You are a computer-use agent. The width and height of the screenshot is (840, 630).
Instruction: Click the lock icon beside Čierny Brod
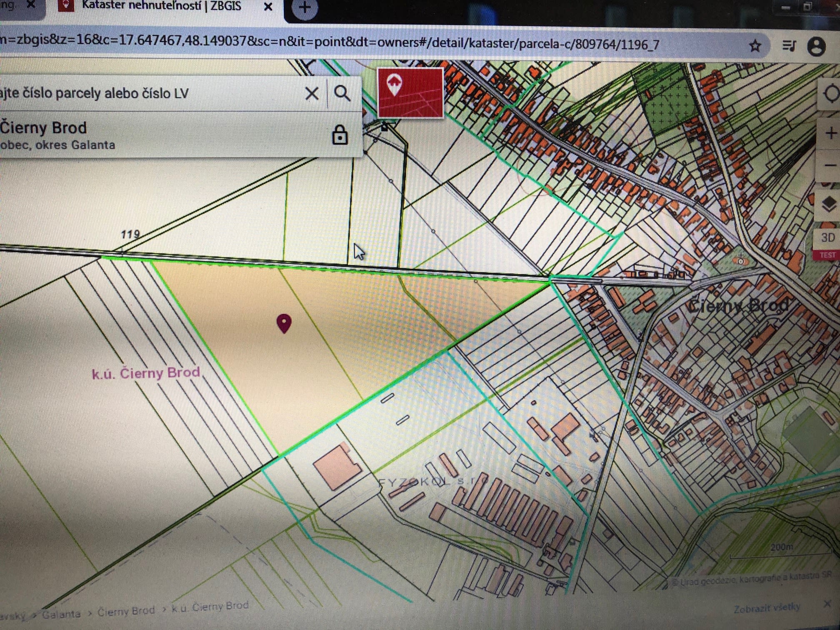pos(340,135)
